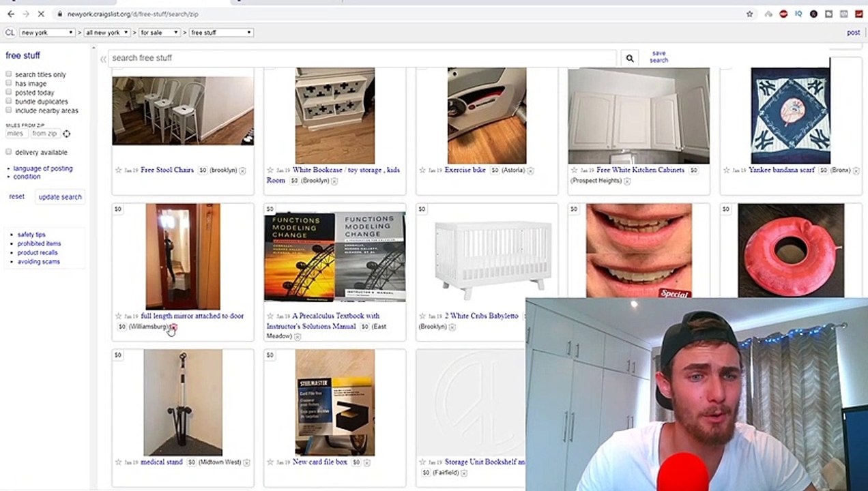Image resolution: width=868 pixels, height=491 pixels.
Task: Open Free White Kitchen Cabinets listing title
Action: tap(640, 170)
